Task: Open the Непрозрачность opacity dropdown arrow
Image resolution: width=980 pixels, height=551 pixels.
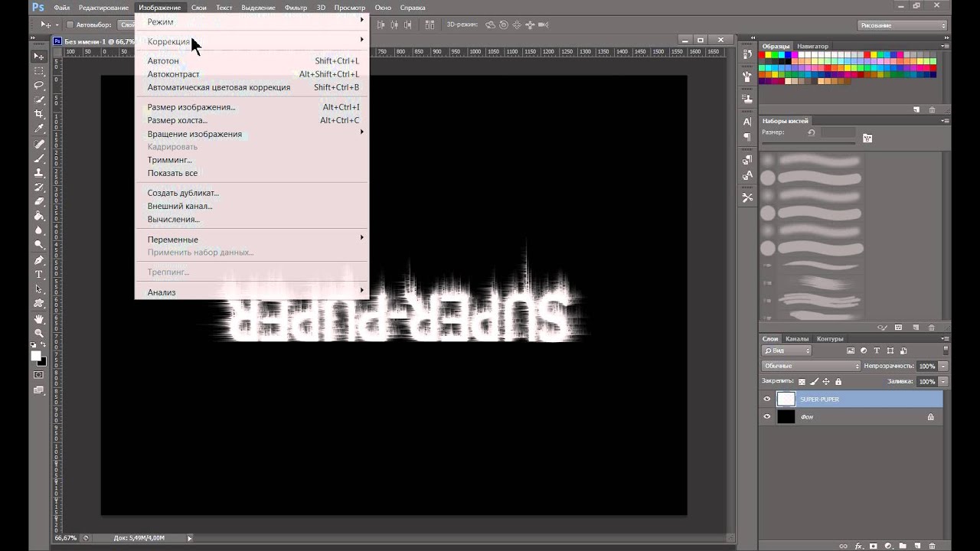Action: pyautogui.click(x=943, y=366)
